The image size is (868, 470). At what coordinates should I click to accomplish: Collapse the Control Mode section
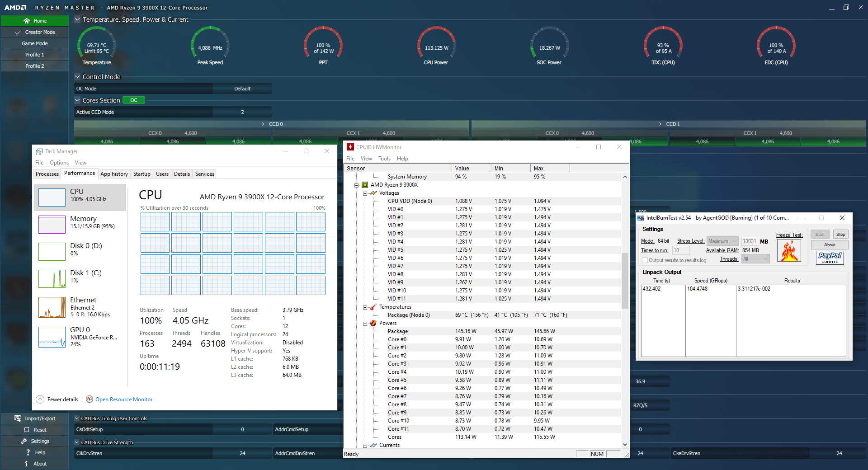[77, 77]
